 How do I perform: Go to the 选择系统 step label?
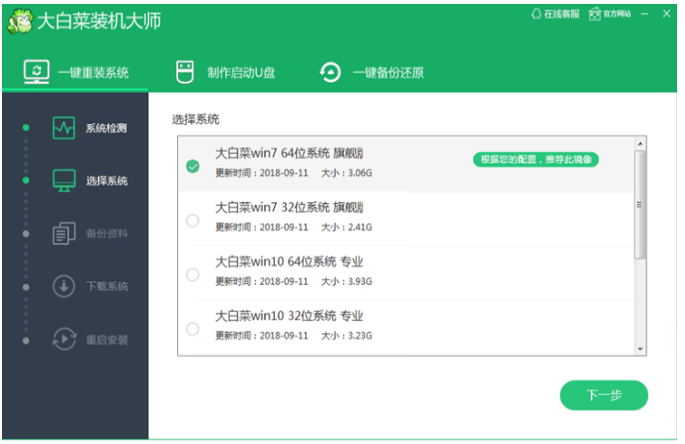(107, 181)
